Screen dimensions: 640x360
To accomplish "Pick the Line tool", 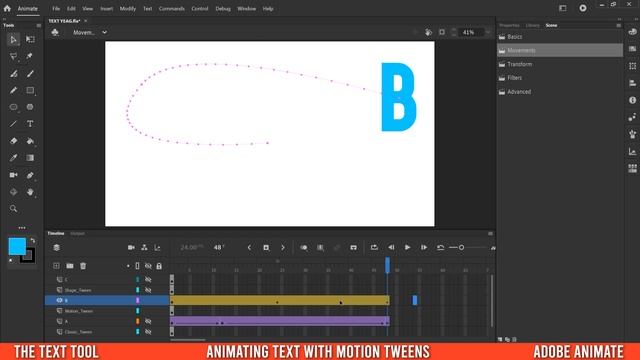I will pos(13,124).
